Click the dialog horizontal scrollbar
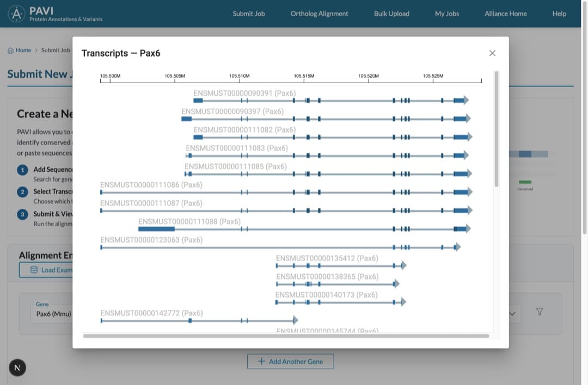Viewport: 588px width, 385px height. [286, 336]
